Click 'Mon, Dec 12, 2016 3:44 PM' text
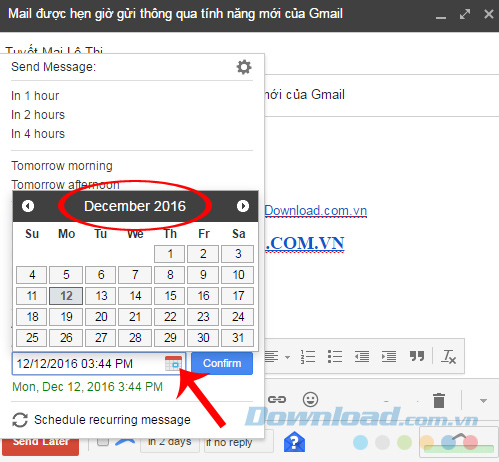This screenshot has height=462, width=499. coord(87,387)
